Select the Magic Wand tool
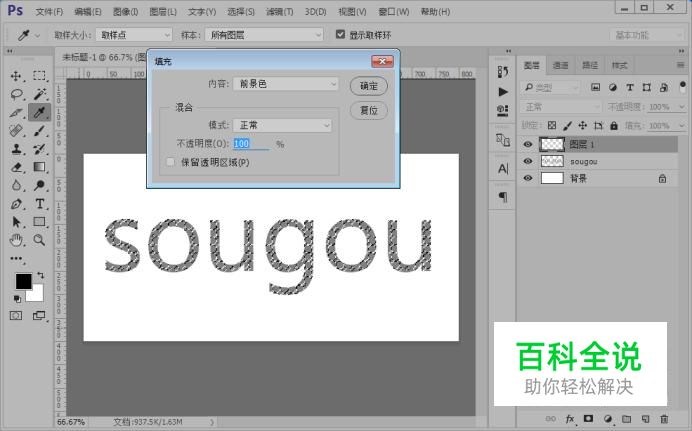 coord(40,94)
